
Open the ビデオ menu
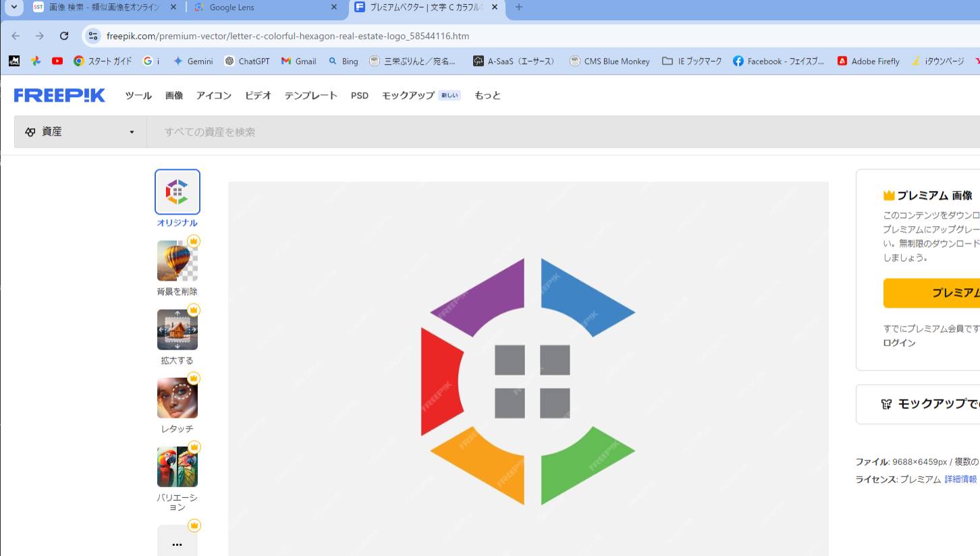point(258,95)
